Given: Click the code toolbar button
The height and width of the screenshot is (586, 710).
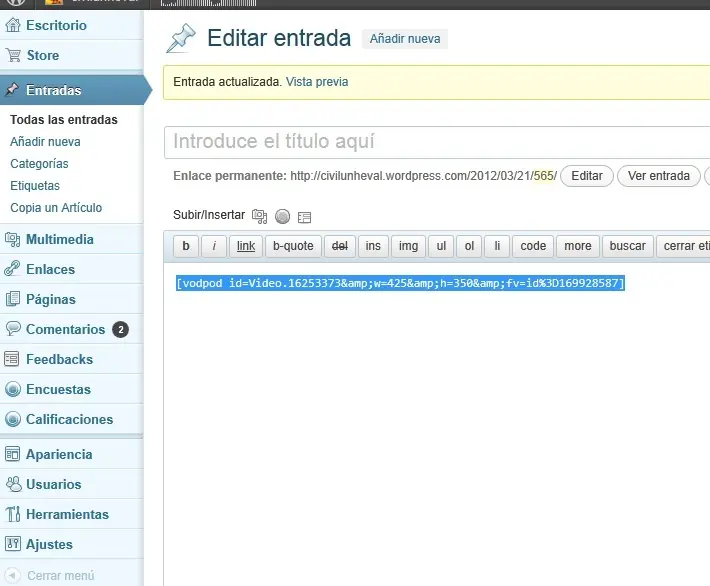Looking at the screenshot, I should click(x=533, y=246).
